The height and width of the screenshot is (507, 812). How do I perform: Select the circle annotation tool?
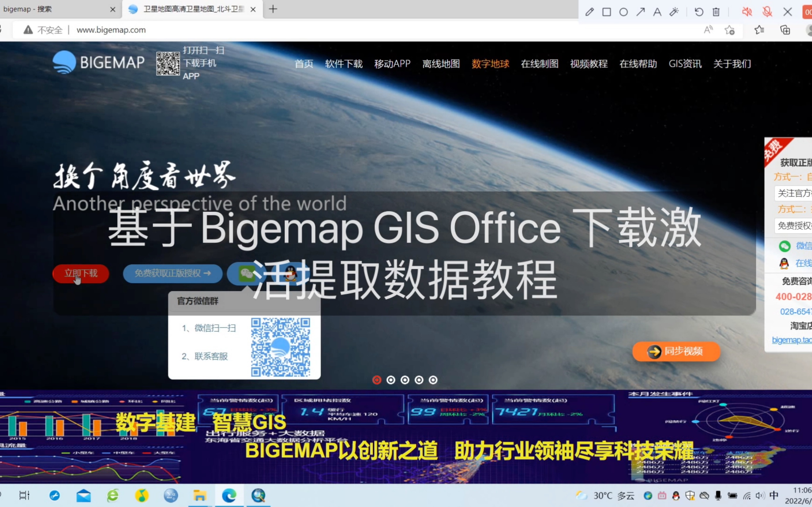[624, 12]
